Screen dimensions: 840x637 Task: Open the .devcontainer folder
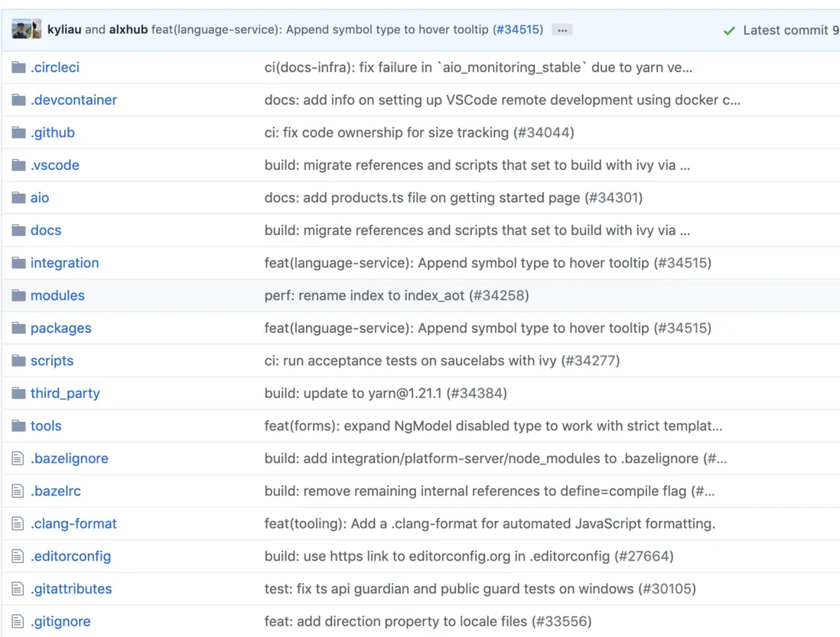pos(73,100)
